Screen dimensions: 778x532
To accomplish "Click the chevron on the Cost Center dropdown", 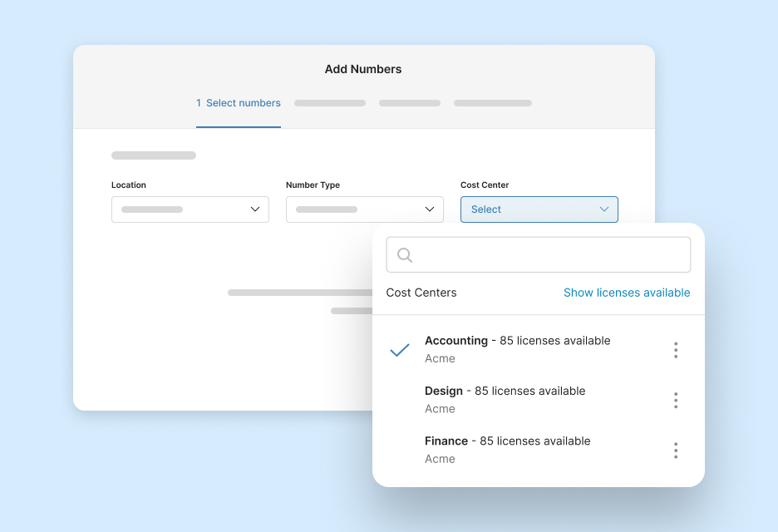I will [x=604, y=209].
